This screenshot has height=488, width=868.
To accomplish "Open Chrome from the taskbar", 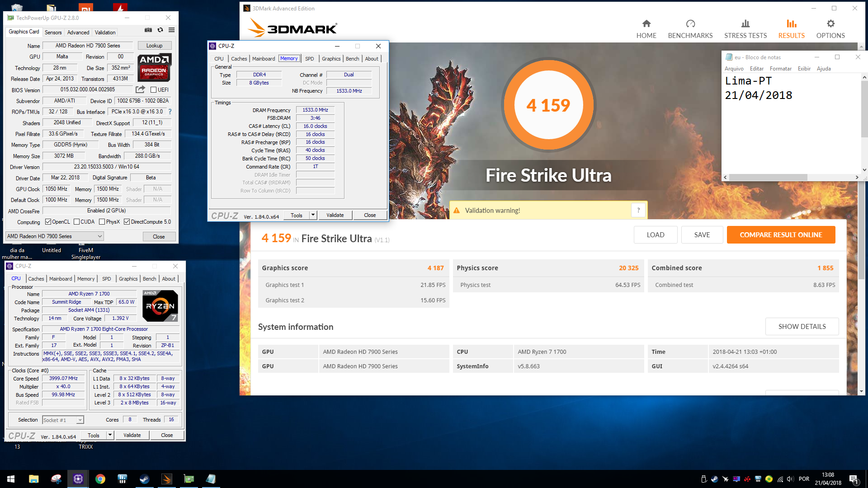I will (x=100, y=479).
